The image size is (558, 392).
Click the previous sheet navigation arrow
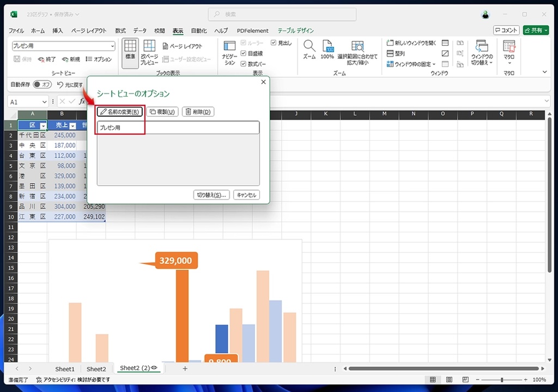(17, 369)
